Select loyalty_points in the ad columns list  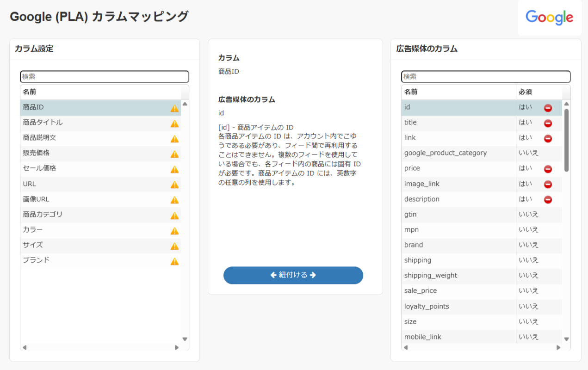point(482,307)
